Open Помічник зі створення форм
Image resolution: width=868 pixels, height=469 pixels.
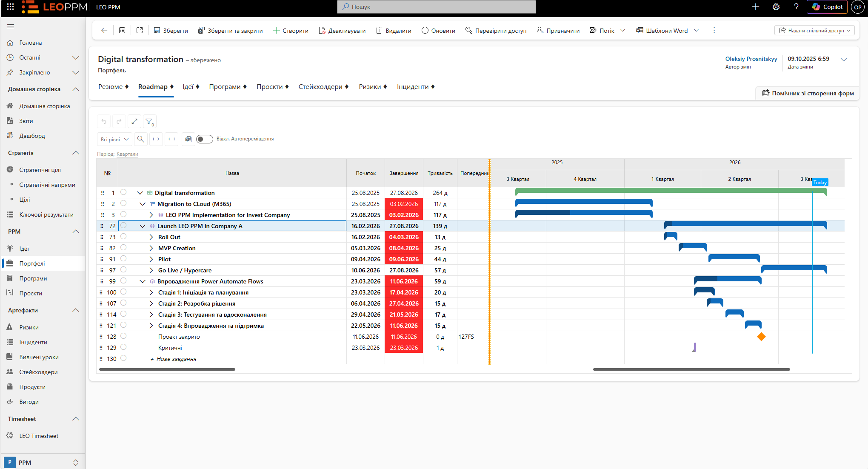click(808, 93)
